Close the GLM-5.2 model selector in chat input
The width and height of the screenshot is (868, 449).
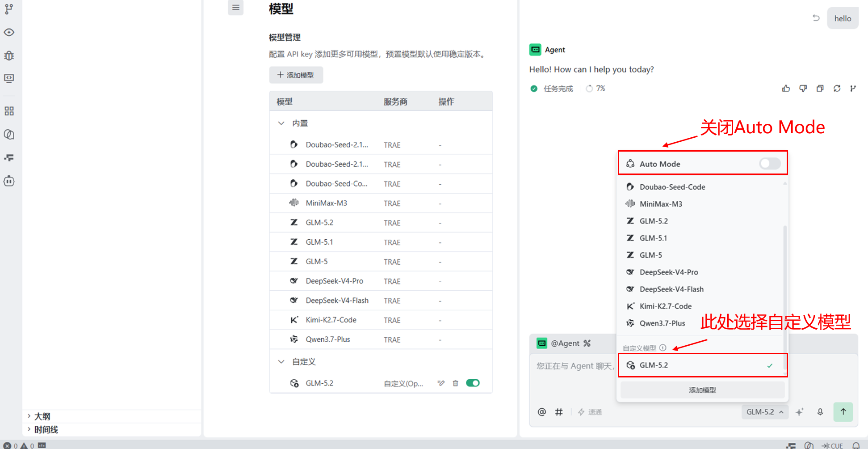pos(765,412)
